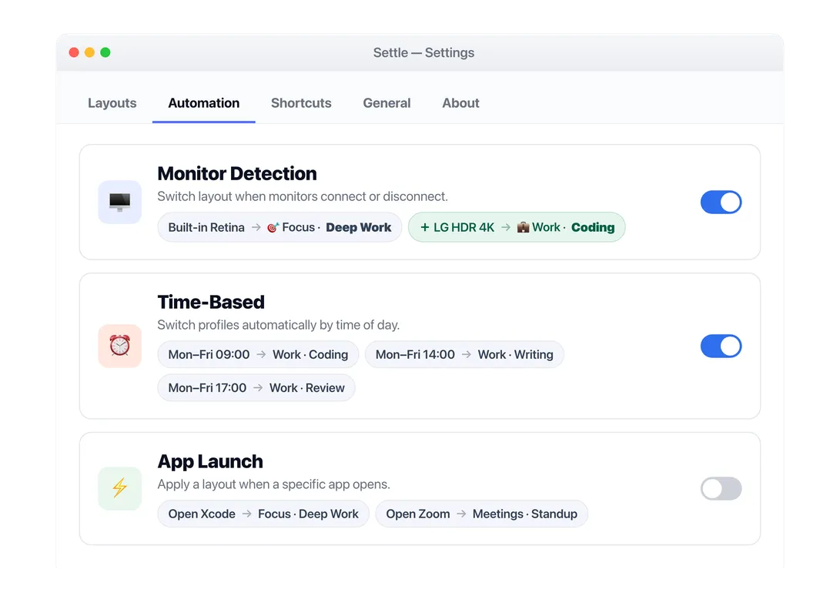Image resolution: width=840 pixels, height=616 pixels.
Task: Click the lightning bolt App Launch icon
Action: [x=119, y=488]
